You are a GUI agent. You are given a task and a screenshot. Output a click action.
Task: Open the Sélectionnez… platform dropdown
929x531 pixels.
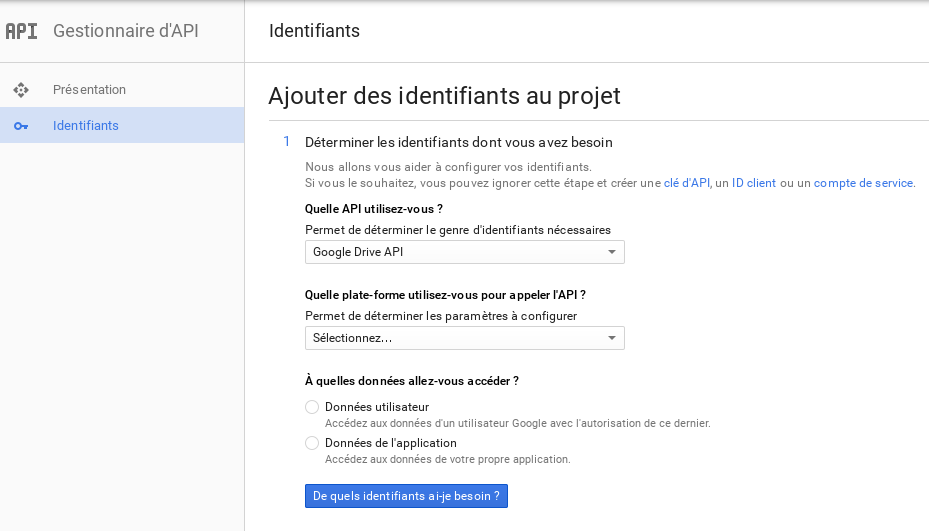464,338
